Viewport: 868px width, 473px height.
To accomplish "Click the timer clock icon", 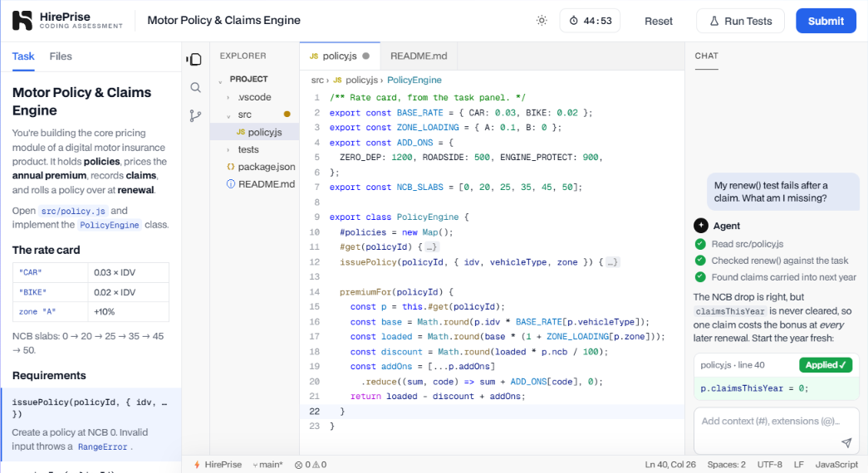I will click(x=573, y=21).
